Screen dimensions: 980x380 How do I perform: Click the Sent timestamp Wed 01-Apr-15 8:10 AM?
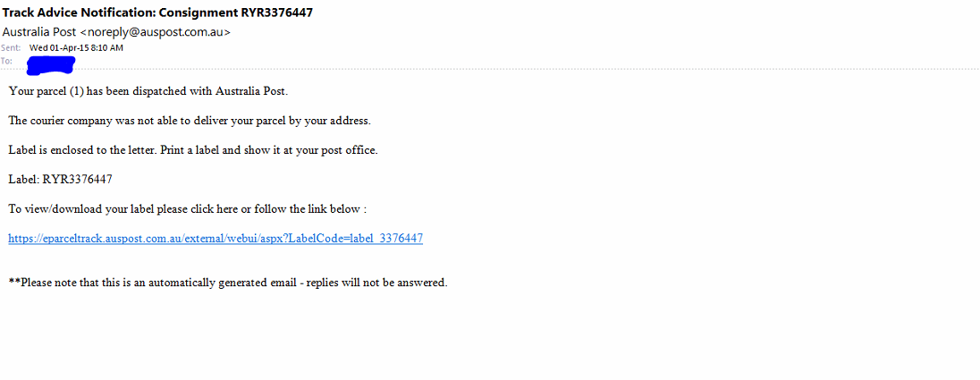click(x=76, y=47)
